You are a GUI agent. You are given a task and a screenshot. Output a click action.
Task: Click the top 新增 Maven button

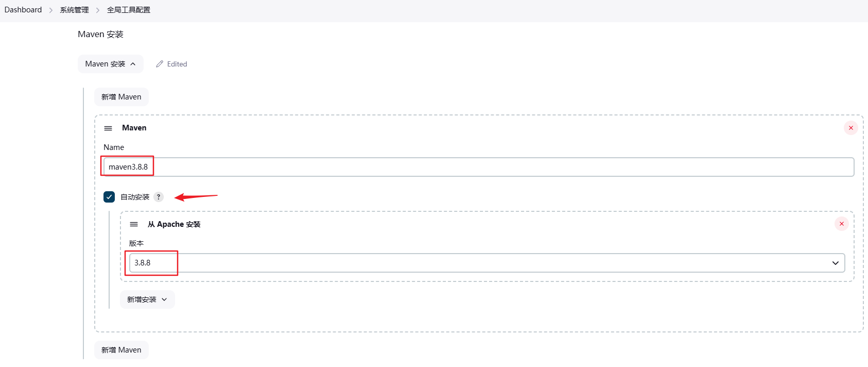point(121,97)
